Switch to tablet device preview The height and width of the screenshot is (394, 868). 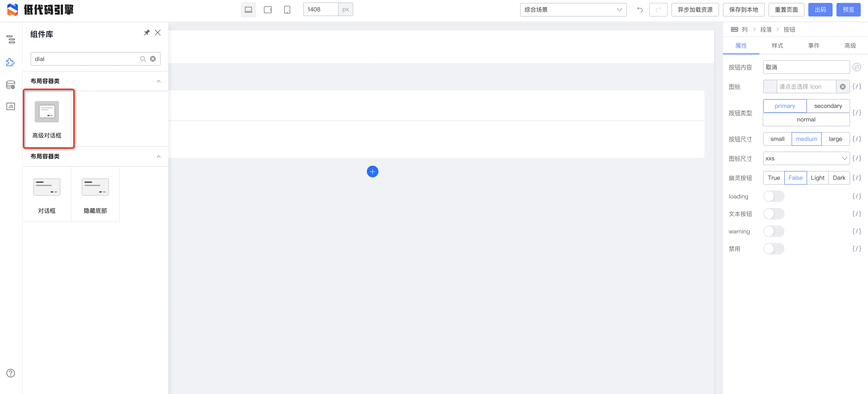pyautogui.click(x=268, y=10)
